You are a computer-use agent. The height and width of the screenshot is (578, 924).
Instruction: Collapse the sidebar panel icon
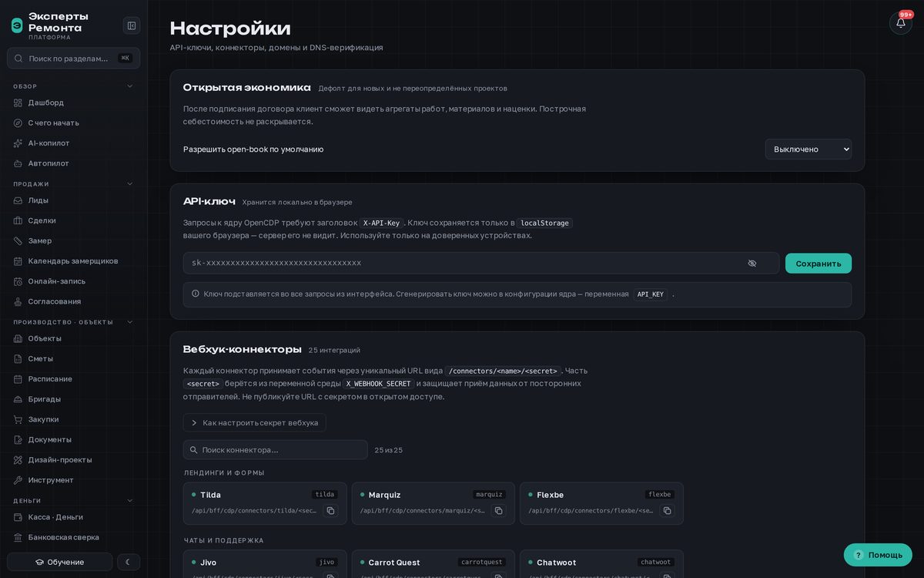[132, 25]
